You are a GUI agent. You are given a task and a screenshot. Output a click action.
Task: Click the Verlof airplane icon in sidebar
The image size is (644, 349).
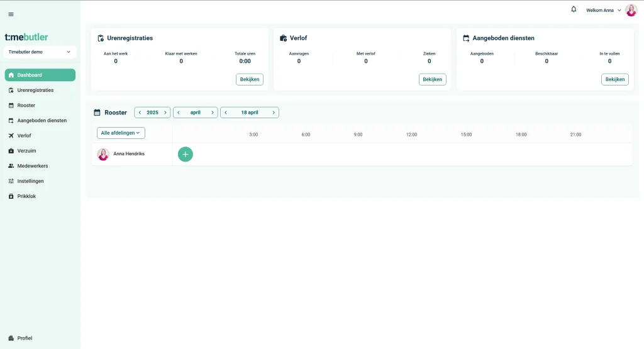11,135
